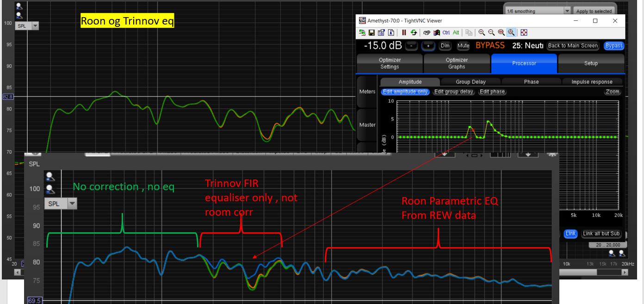
Task: Toggle Alt key in TightVNC toolbar
Action: click(456, 32)
